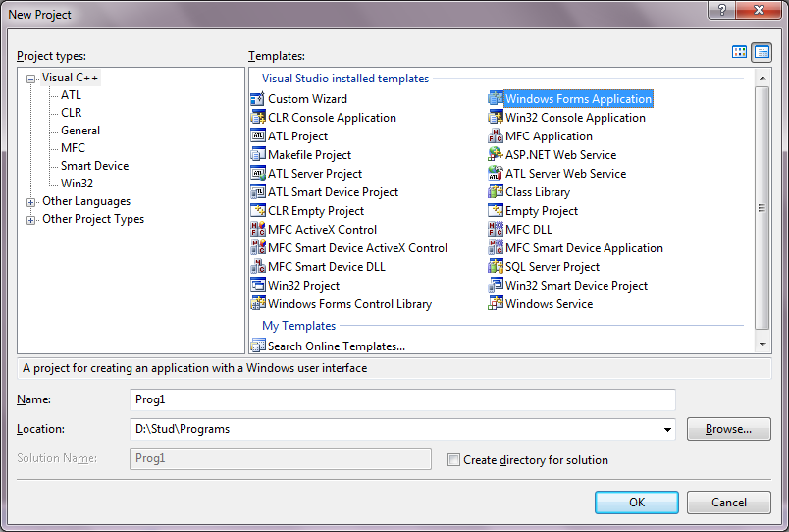Click the Windows Forms Control Library icon
789x532 pixels.
258,303
